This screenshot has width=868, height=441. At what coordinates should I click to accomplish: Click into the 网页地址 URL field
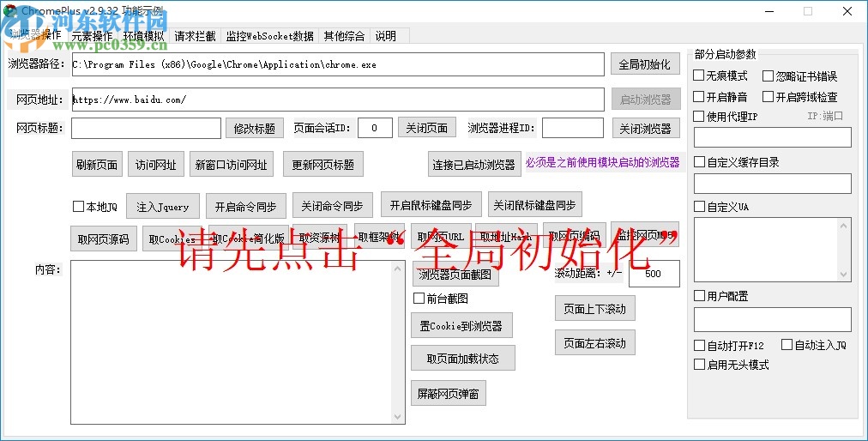click(338, 100)
